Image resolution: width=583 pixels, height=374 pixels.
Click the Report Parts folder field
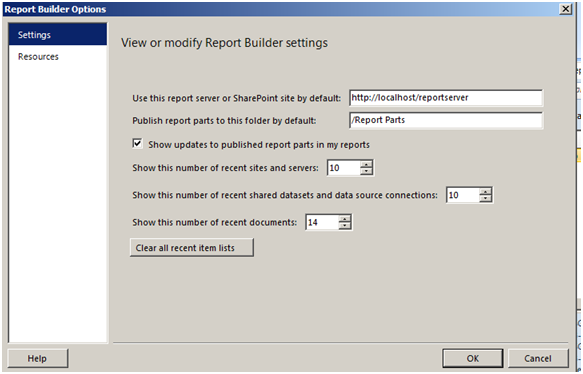coord(446,120)
